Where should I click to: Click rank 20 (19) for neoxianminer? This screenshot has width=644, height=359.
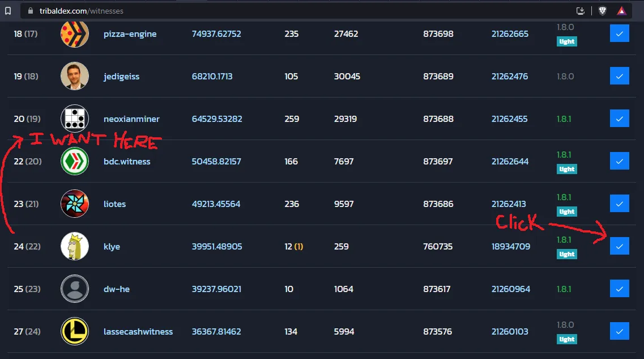point(27,119)
